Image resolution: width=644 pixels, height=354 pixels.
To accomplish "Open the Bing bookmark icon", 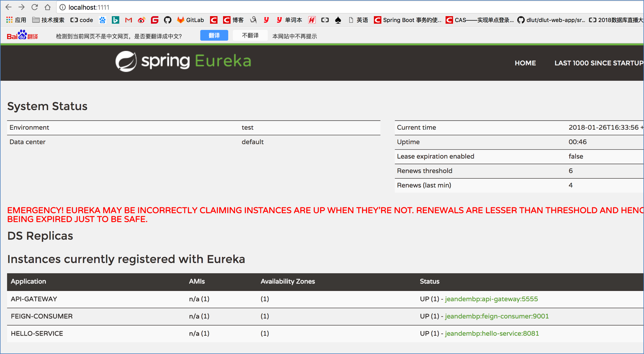I will (x=115, y=20).
